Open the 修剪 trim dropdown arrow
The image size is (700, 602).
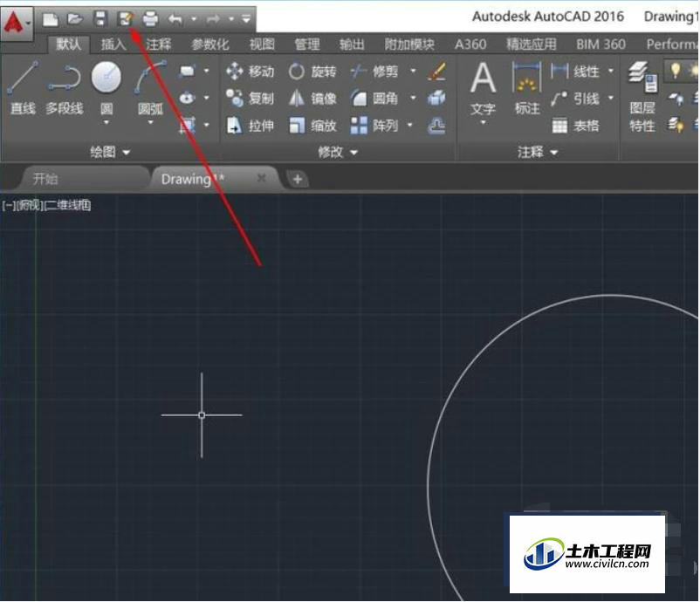point(413,71)
